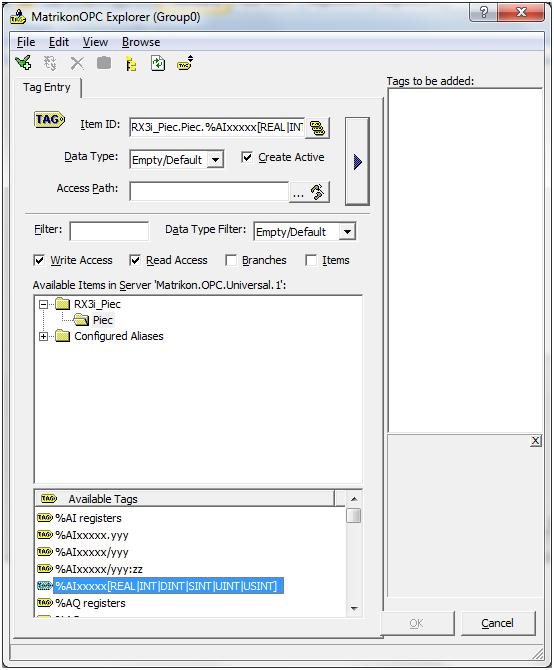Image resolution: width=554 pixels, height=670 pixels.
Task: Click the tags button next to Item ID field
Action: coord(317,128)
